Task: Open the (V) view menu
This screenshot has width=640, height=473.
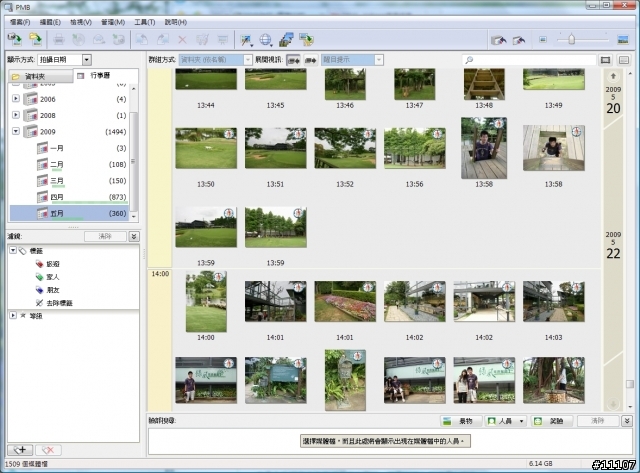Action: click(x=81, y=22)
